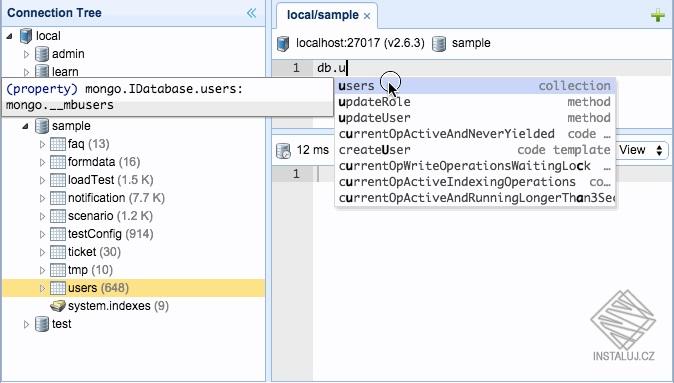
Task: Choose createUser code template suggestion
Action: pyautogui.click(x=475, y=150)
